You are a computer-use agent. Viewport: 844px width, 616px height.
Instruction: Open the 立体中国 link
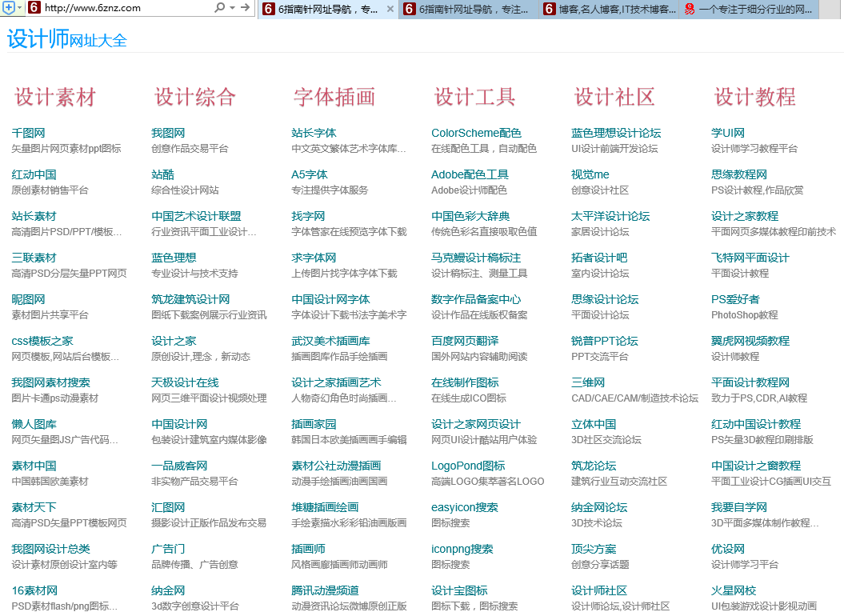(x=594, y=424)
